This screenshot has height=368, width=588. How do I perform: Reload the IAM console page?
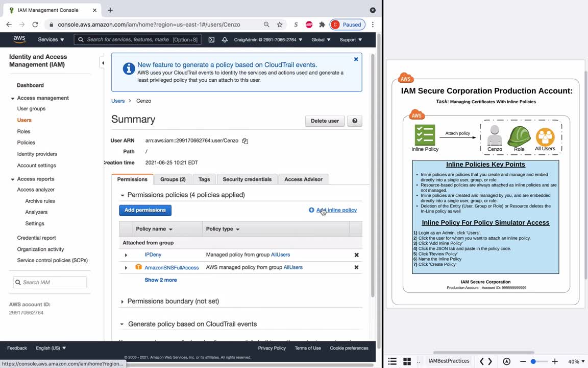tap(35, 25)
